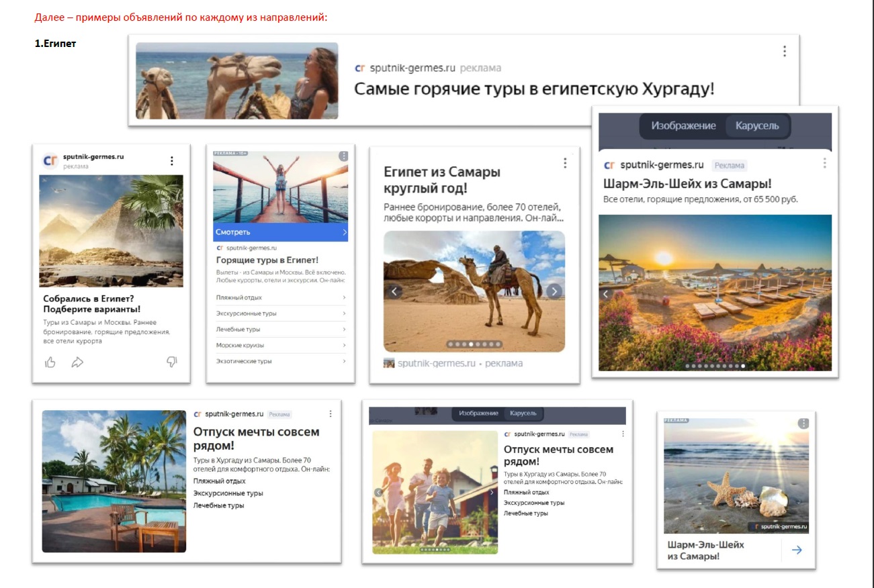
Task: Open "Пляжный отдых" link in the pool photo ad
Action: click(220, 481)
